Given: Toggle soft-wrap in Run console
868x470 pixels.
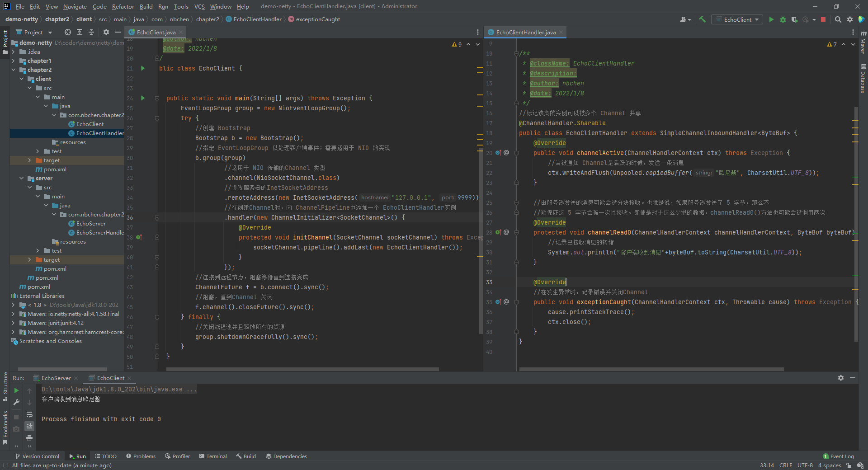Looking at the screenshot, I should coord(29,414).
